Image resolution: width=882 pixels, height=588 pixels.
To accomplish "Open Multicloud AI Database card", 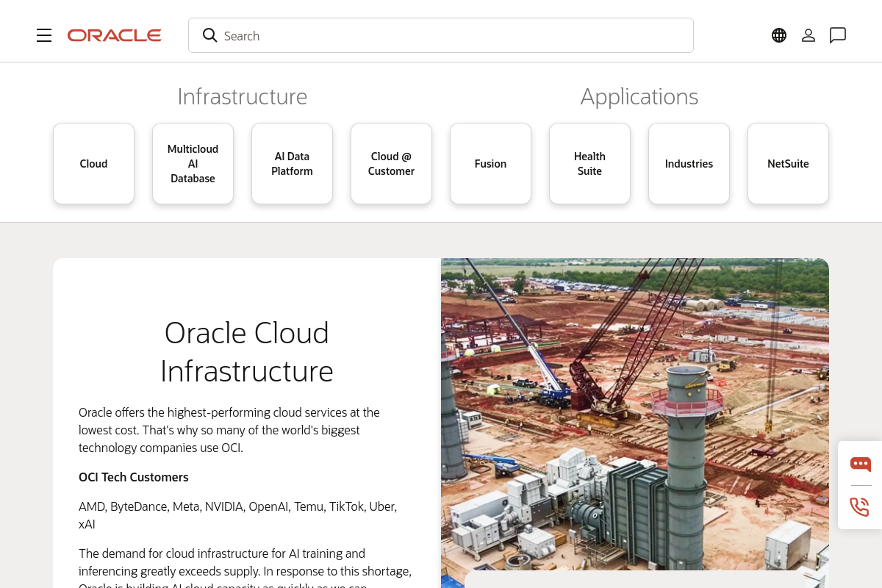I will [193, 163].
